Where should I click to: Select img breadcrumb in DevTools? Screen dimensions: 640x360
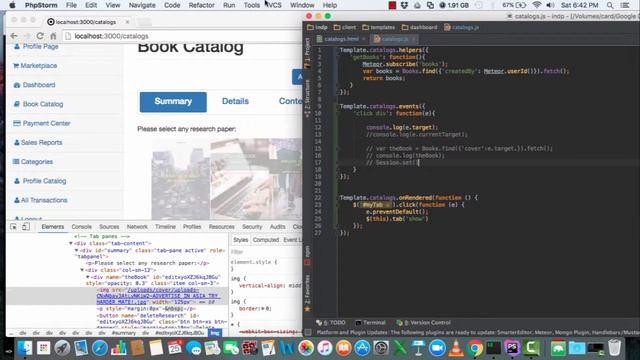(x=215, y=333)
